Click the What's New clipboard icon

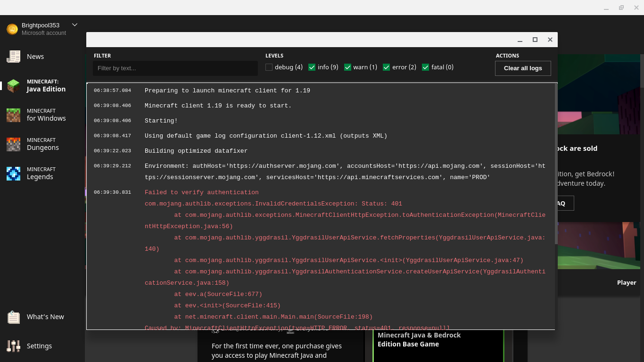click(x=13, y=317)
